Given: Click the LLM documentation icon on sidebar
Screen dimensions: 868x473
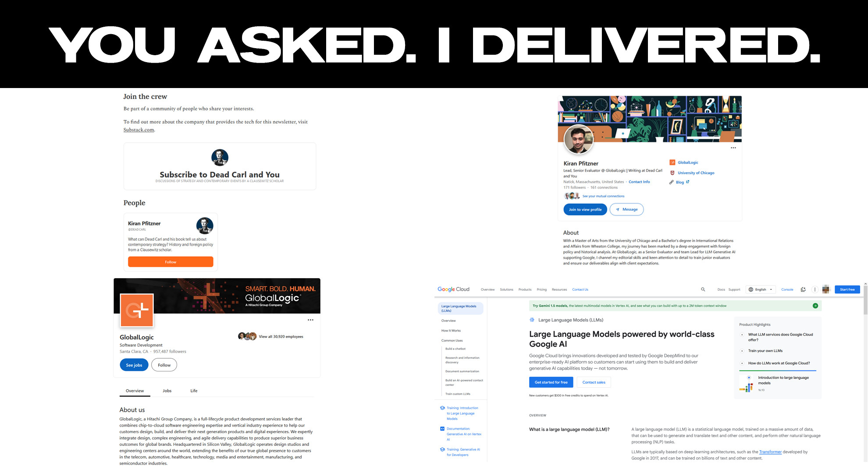Looking at the screenshot, I should click(442, 429).
